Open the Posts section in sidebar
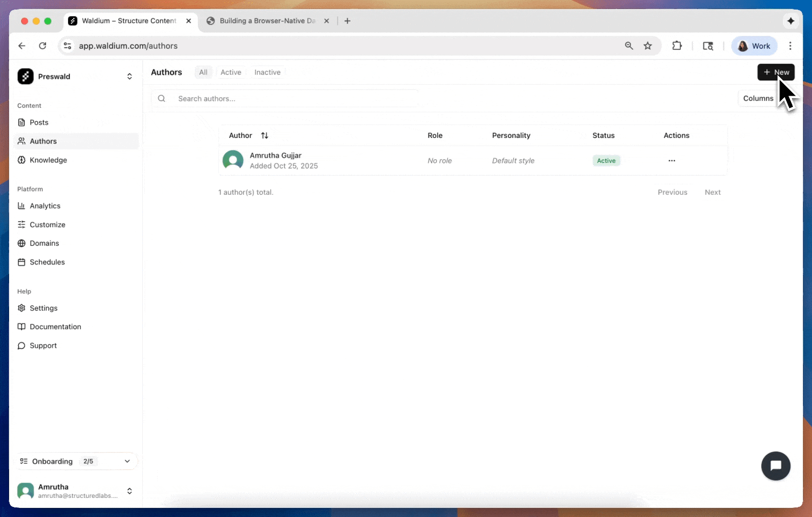This screenshot has width=812, height=517. click(39, 122)
